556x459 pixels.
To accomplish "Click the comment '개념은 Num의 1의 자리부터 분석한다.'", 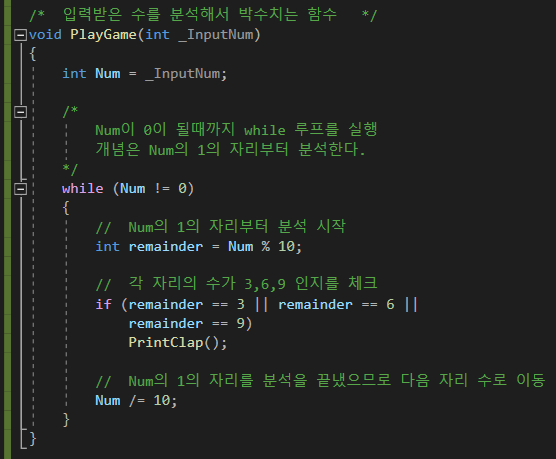I will click(x=230, y=149).
